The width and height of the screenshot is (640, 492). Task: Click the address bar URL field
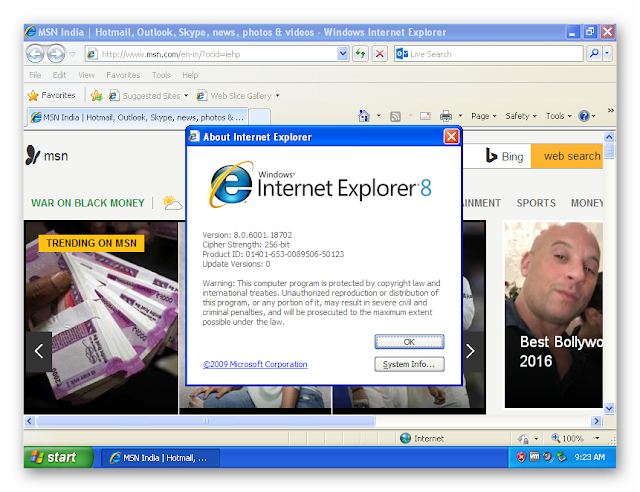(211, 54)
